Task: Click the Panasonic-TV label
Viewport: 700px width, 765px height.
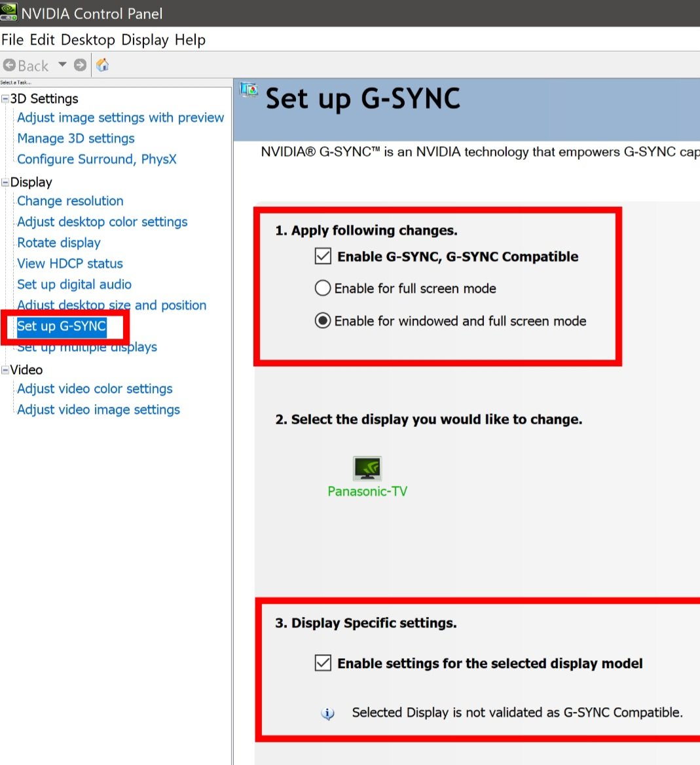Action: [367, 491]
